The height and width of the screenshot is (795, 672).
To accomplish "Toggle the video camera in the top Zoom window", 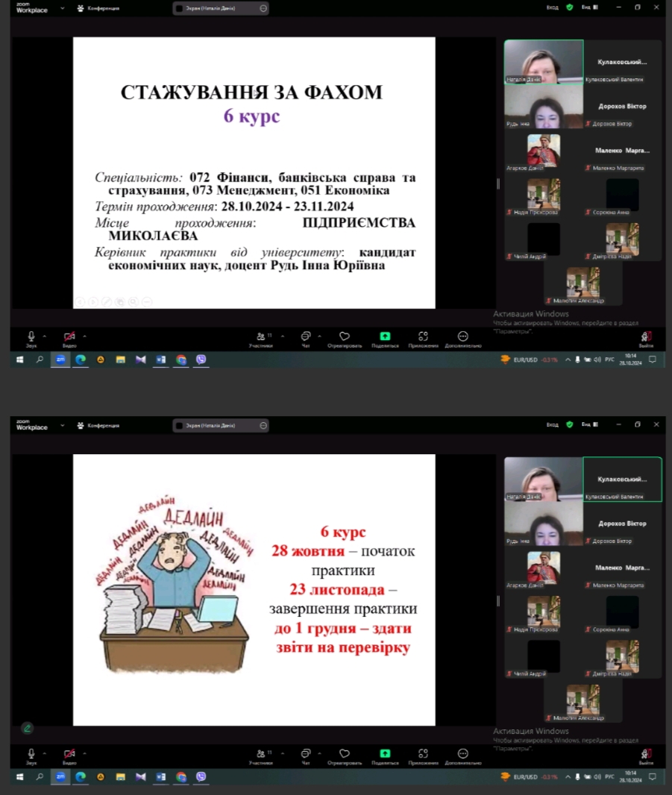I will click(x=69, y=336).
